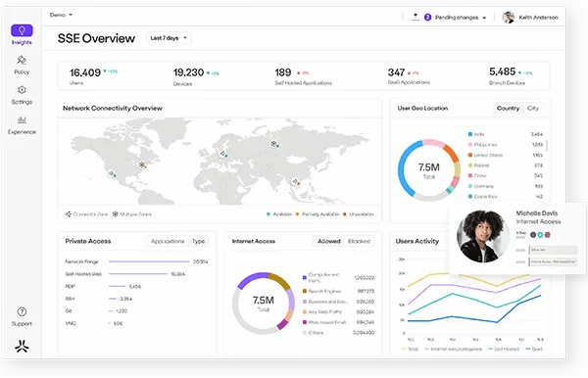This screenshot has width=588, height=378.
Task: Click the upload icon beside Pending changes
Action: click(x=416, y=17)
